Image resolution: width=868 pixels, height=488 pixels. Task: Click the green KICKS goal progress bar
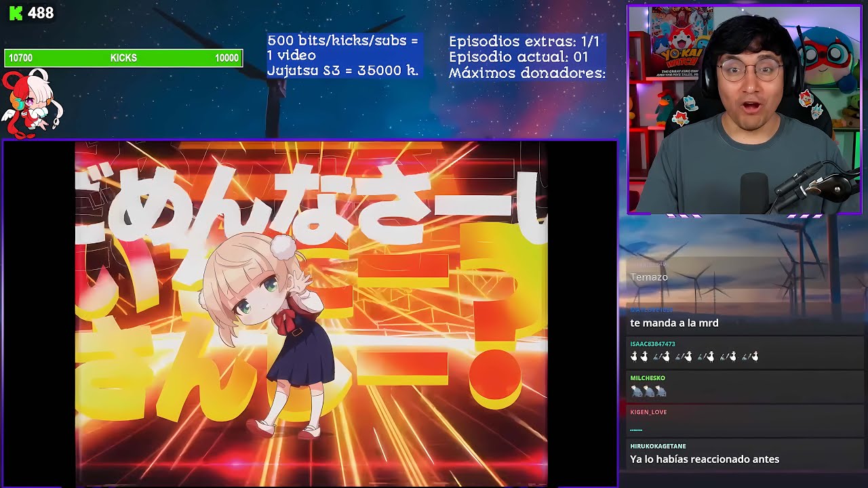123,58
